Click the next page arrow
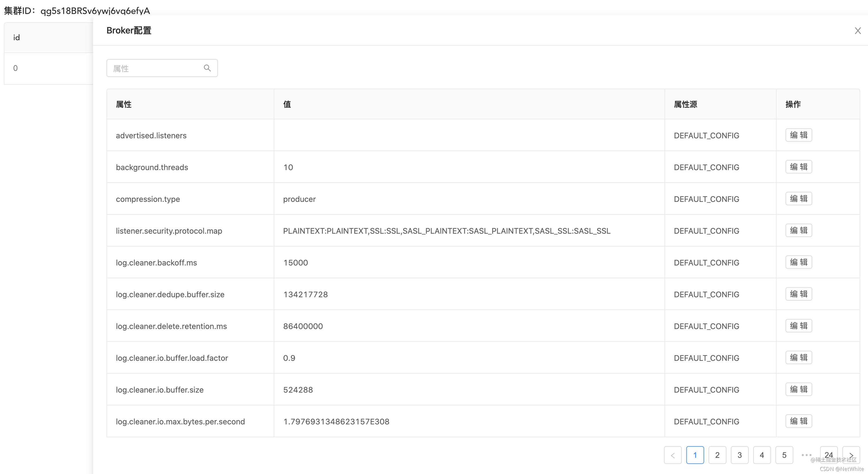 851,455
